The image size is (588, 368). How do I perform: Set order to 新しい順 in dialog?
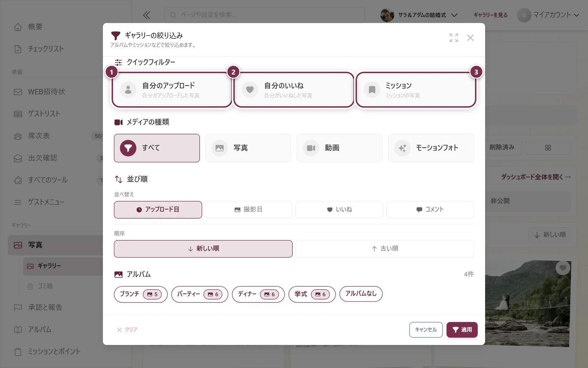[203, 249]
